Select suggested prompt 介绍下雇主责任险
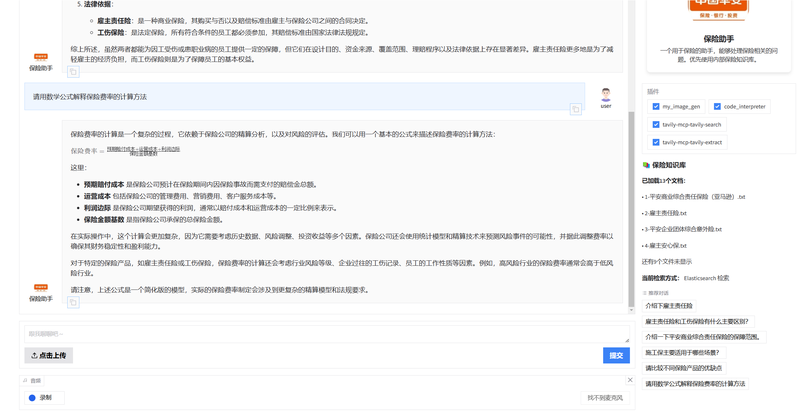Image resolution: width=800 pixels, height=414 pixels. pos(669,306)
